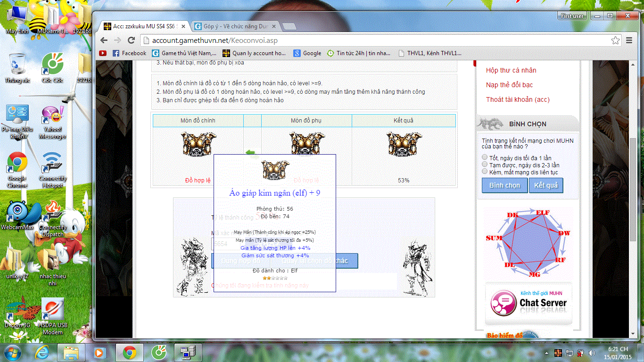
Task: Click the armor image in the tooltip
Action: [x=276, y=170]
